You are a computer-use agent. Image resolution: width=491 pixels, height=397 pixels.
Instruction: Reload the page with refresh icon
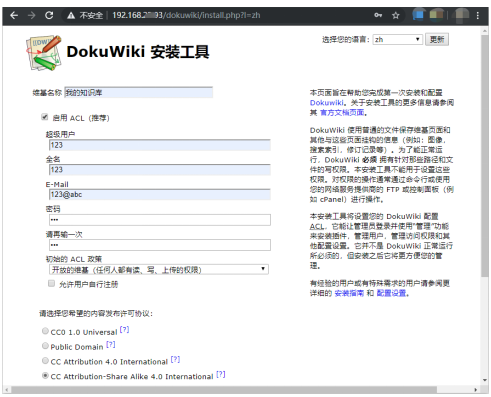pyautogui.click(x=49, y=15)
